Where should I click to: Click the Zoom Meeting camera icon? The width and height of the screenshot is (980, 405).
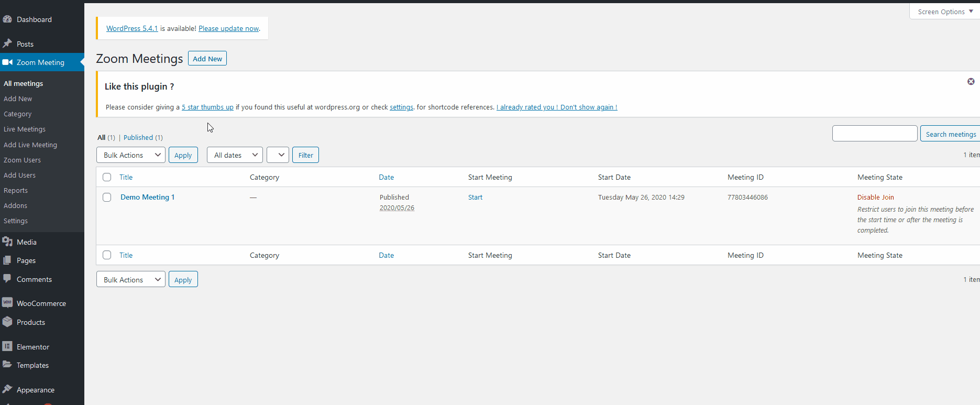tap(7, 62)
